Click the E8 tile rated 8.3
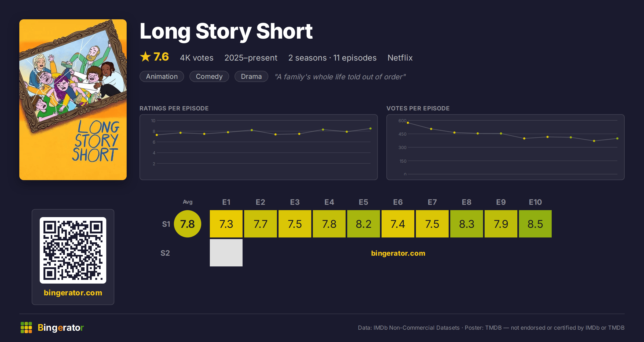644x342 pixels. (467, 224)
